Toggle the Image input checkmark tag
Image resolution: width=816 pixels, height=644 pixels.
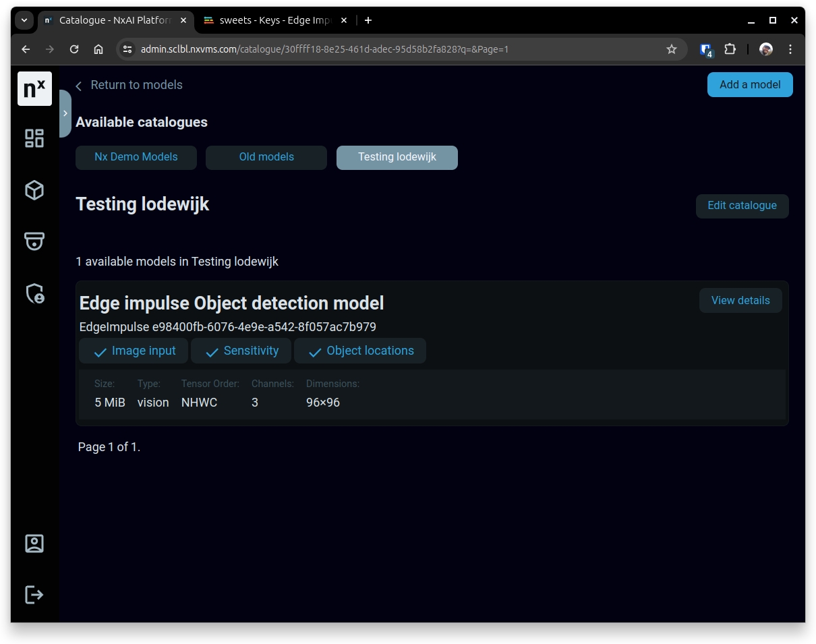134,351
